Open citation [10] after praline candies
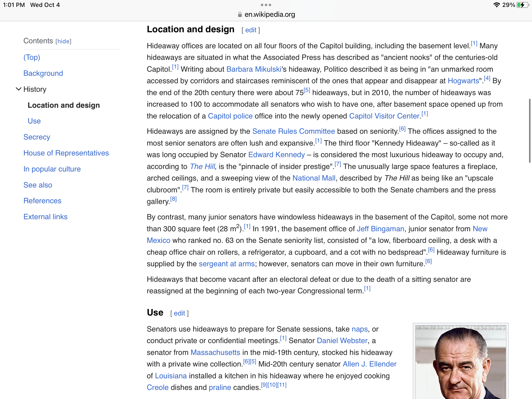Image resolution: width=532 pixels, height=399 pixels. pos(272,385)
